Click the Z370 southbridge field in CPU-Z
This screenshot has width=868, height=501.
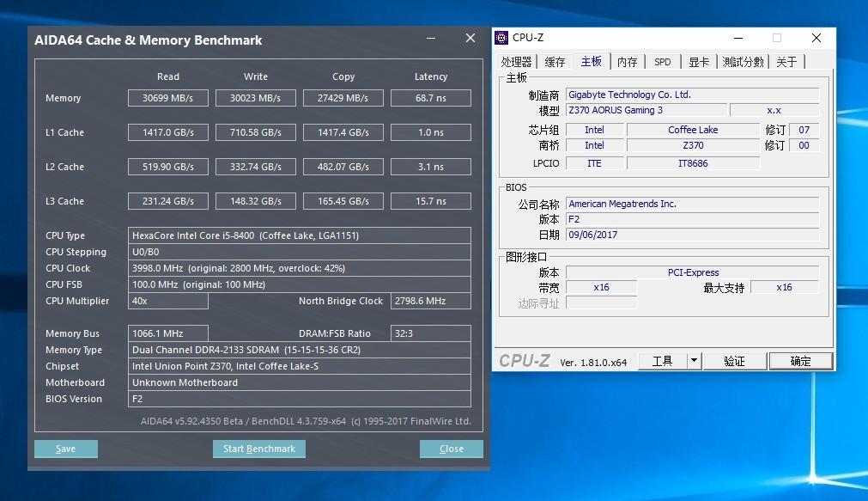click(x=693, y=145)
